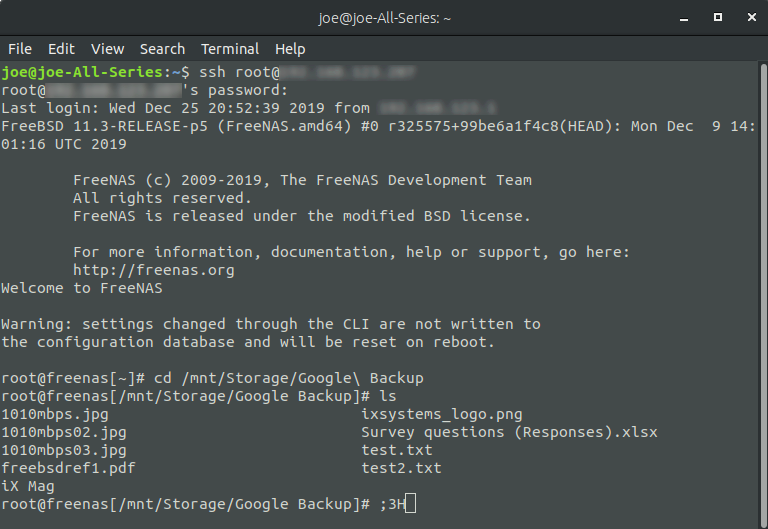The image size is (768, 529).
Task: Click the green joe@joe-All-Series prompt
Action: click(82, 72)
